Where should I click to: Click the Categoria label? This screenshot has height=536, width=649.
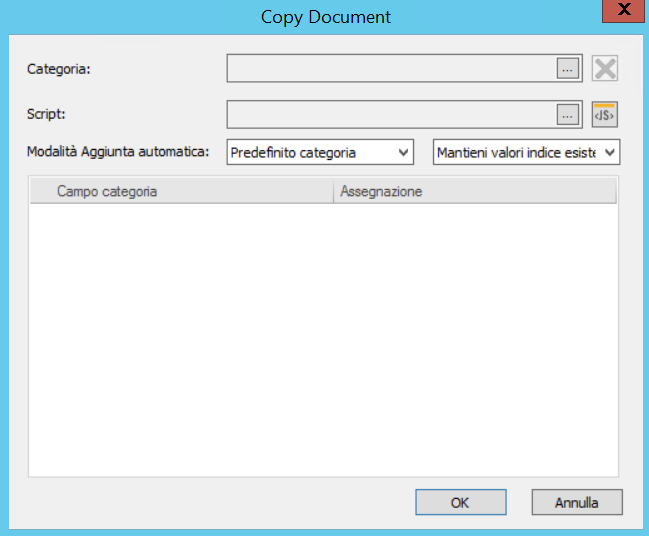point(59,68)
